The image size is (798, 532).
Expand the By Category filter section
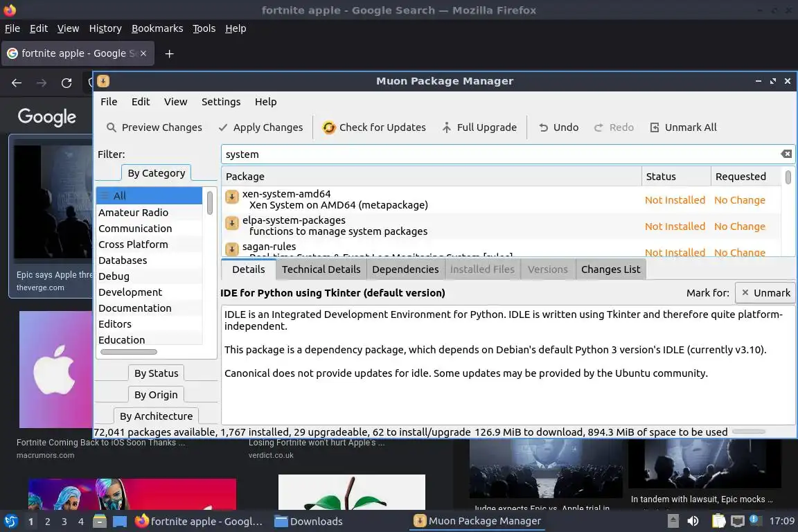(157, 173)
